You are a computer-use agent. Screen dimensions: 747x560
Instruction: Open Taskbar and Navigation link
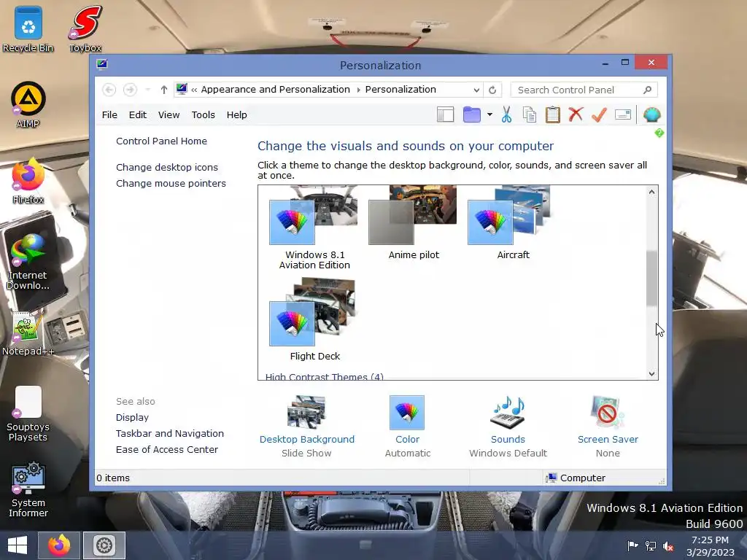click(169, 433)
